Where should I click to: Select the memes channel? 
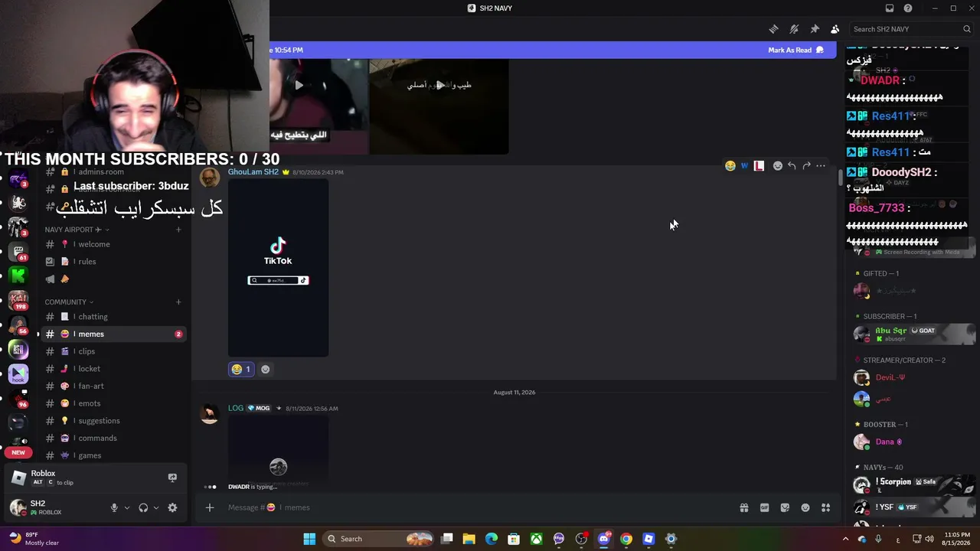click(x=113, y=334)
